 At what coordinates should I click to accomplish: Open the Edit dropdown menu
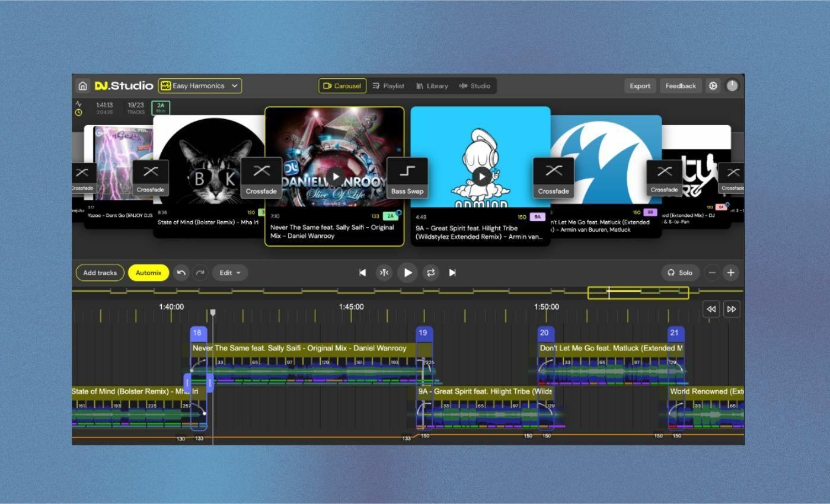click(230, 273)
